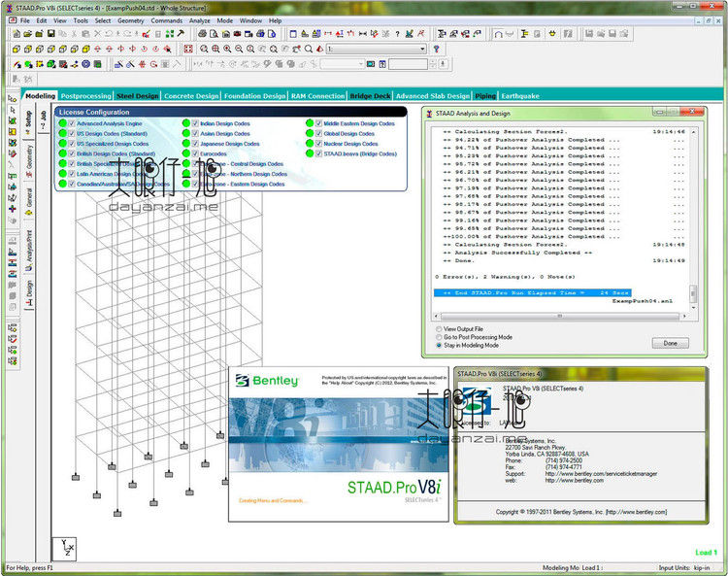Click the analysis log vertical scrollbar thumb

pyautogui.click(x=693, y=293)
